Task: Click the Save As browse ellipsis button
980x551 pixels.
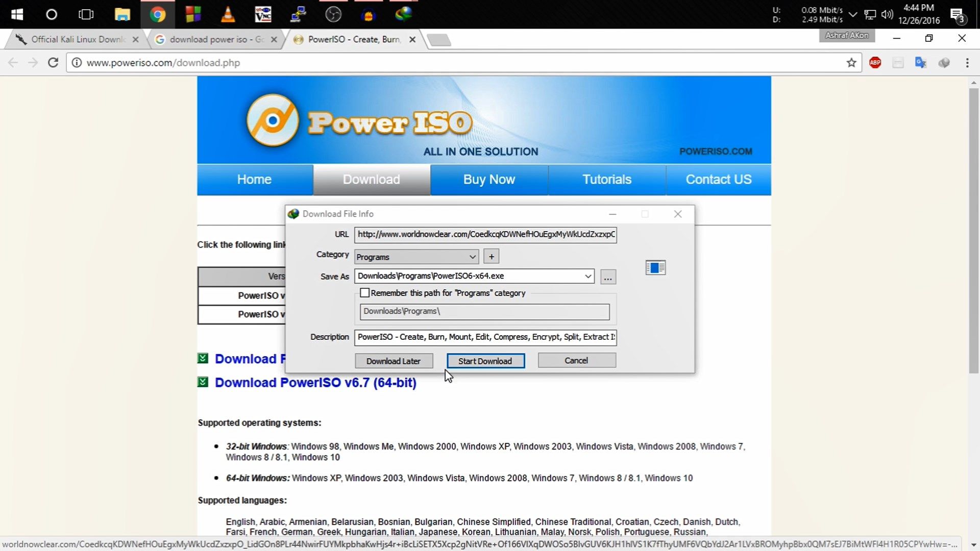Action: point(608,277)
